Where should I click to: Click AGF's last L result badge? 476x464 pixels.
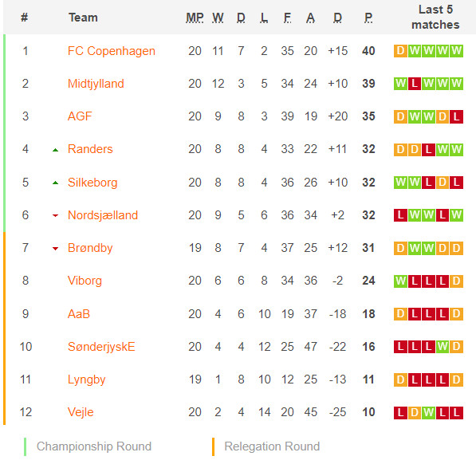[x=456, y=117]
